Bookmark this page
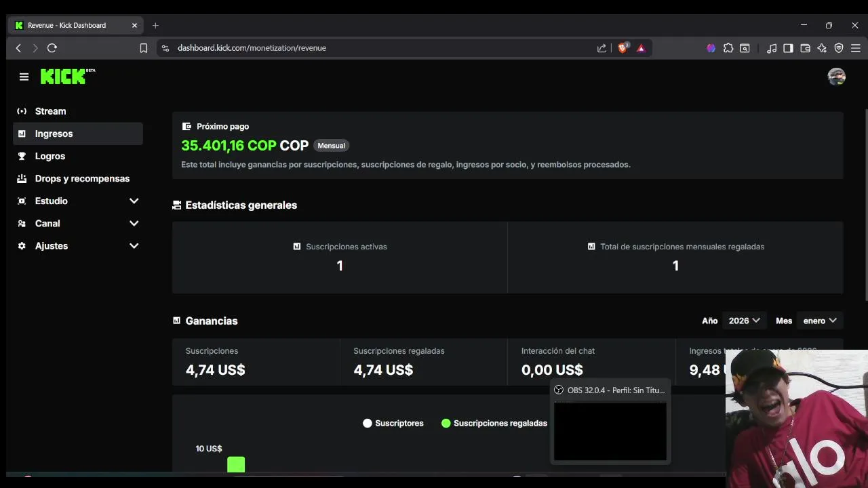 click(x=143, y=48)
